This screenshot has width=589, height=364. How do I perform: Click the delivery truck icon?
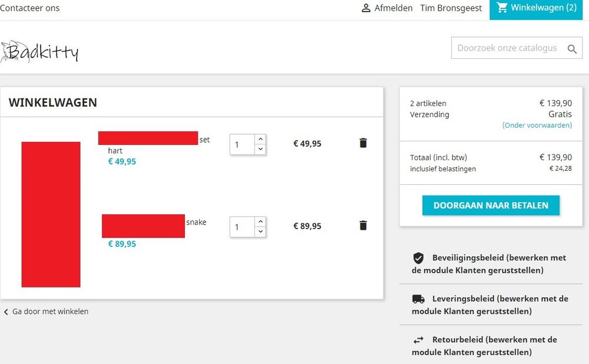pyautogui.click(x=418, y=299)
